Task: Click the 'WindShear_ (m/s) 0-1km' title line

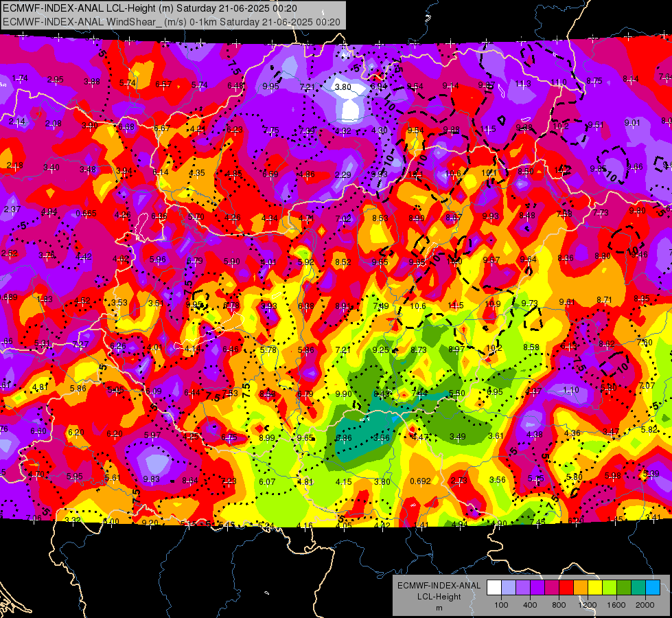Action: pyautogui.click(x=172, y=22)
